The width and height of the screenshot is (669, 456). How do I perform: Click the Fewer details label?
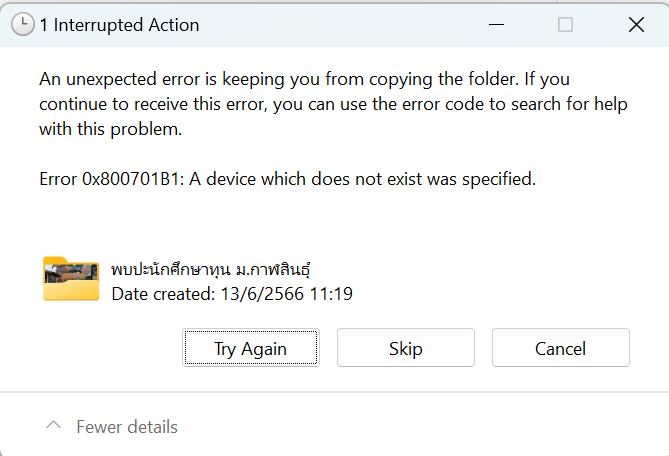coord(127,427)
